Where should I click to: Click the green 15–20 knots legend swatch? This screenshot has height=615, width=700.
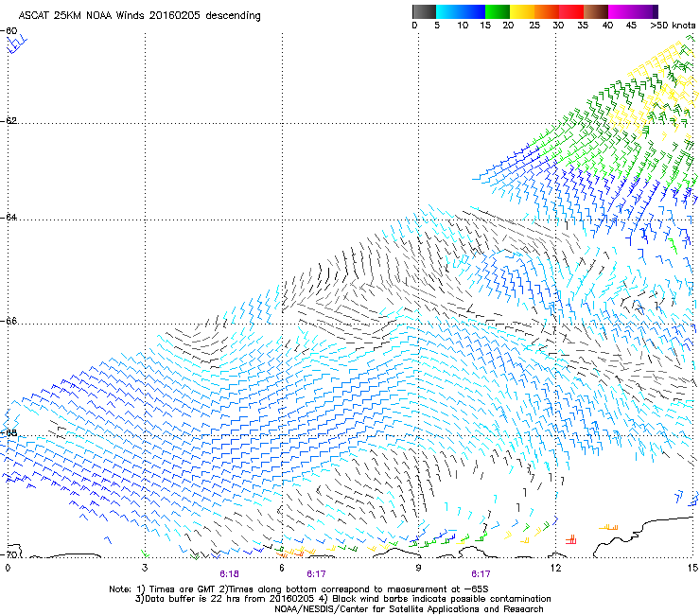pyautogui.click(x=498, y=11)
